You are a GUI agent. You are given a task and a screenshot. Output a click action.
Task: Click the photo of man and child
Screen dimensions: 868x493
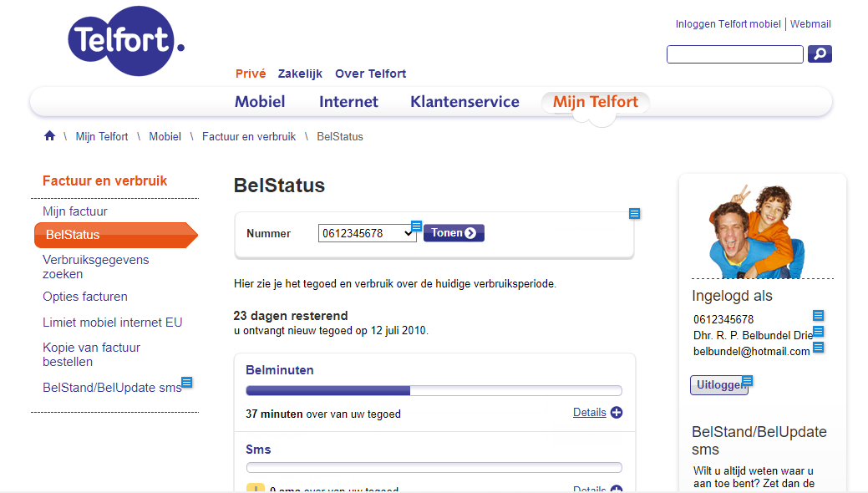757,232
